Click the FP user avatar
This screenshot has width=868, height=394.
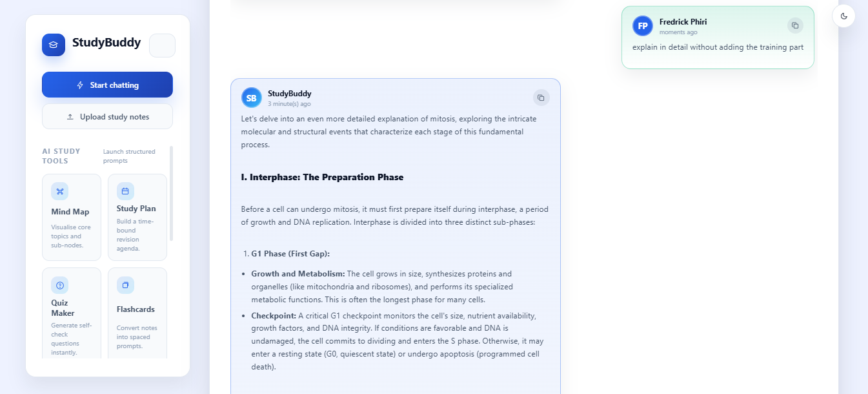pyautogui.click(x=643, y=26)
